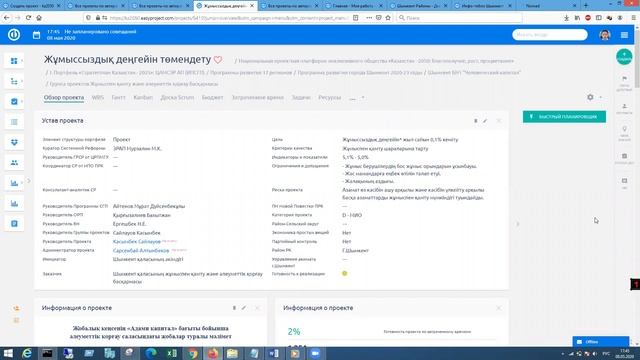Switch to the Обзор проекта tab

[x=64, y=98]
